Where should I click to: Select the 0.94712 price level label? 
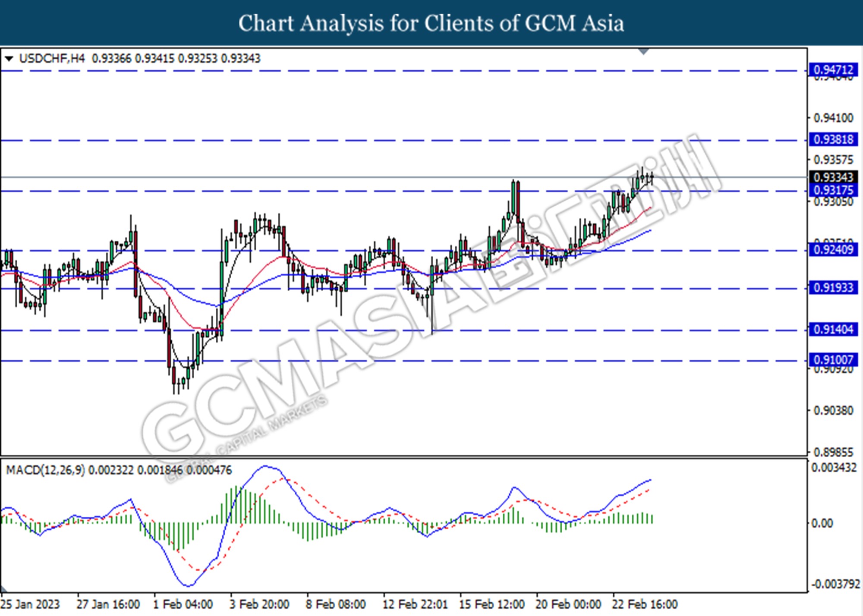833,70
